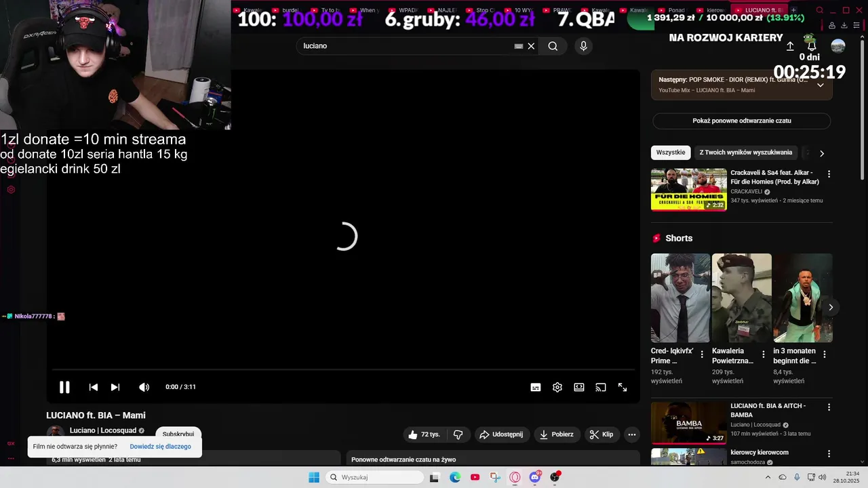Select 'Z Twoich wyników wyszukiwania' chip
This screenshot has height=488, width=868.
(746, 152)
